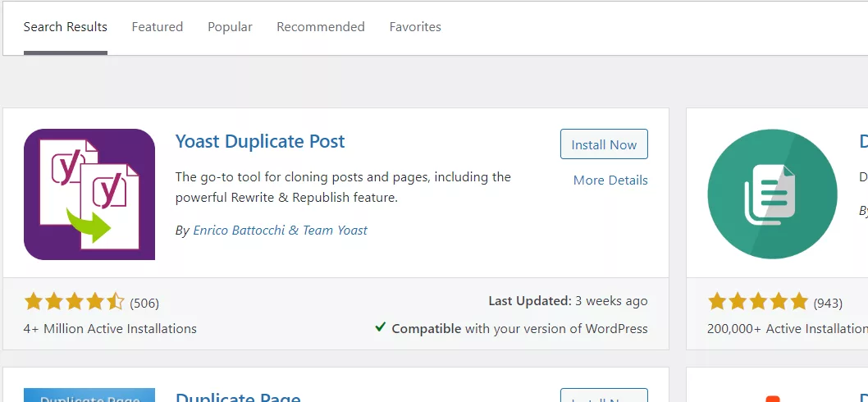Image resolution: width=868 pixels, height=402 pixels.
Task: Click the Yoast Duplicate Post plugin icon
Action: click(x=89, y=194)
